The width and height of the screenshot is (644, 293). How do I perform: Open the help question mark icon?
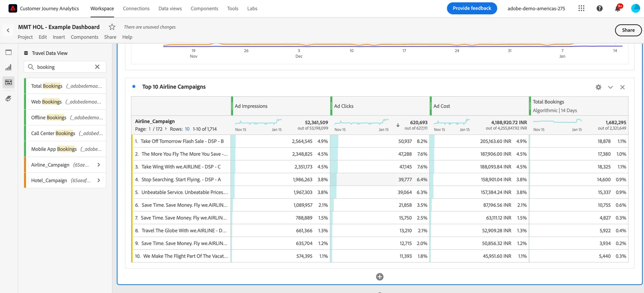click(x=599, y=8)
